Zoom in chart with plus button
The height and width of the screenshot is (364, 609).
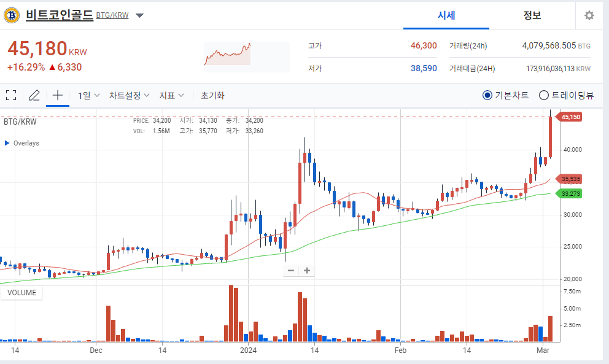point(307,270)
